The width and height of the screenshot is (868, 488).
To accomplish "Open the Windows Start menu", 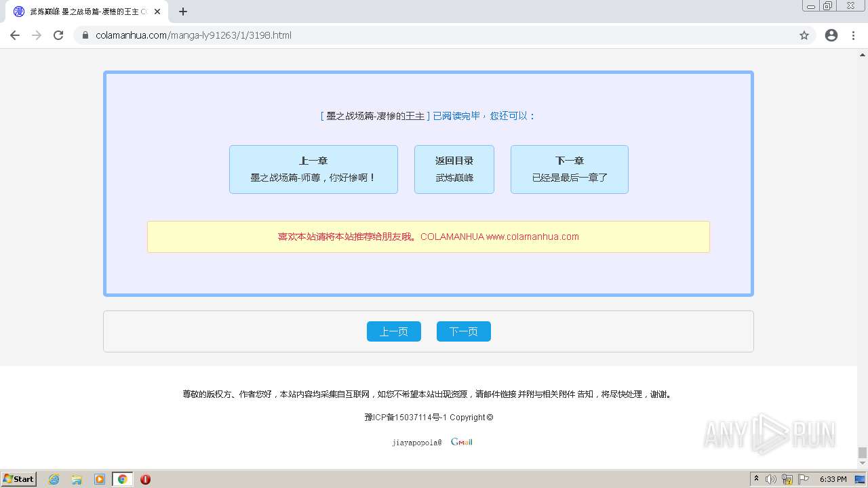I will [x=19, y=479].
